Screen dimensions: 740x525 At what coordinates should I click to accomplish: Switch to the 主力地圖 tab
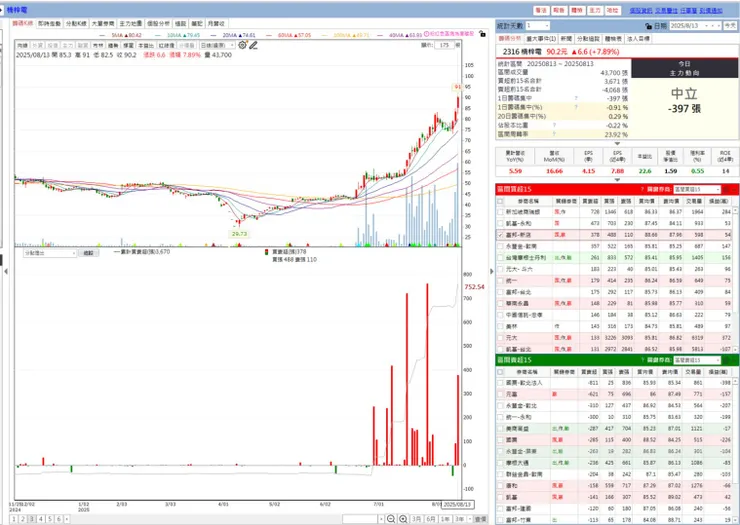coord(131,24)
